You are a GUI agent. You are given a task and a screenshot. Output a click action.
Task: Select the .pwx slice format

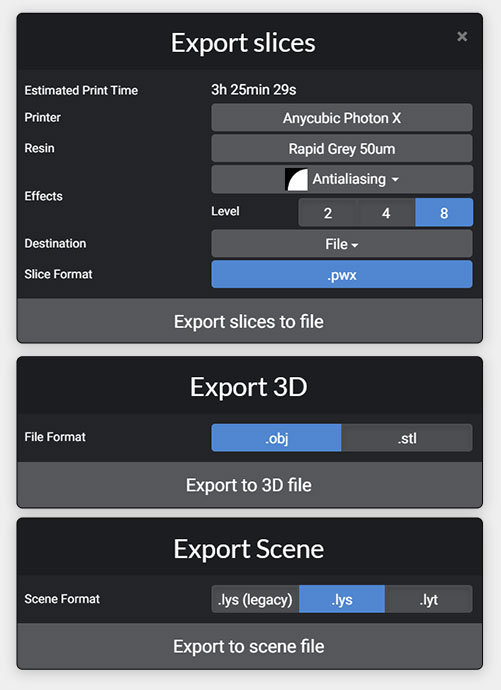(x=342, y=275)
